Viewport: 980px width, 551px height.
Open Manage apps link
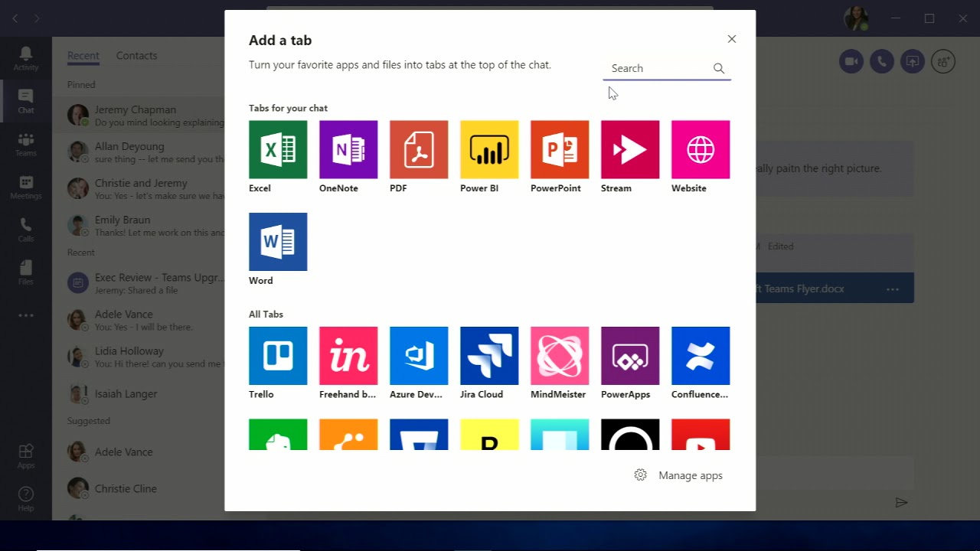click(x=691, y=475)
